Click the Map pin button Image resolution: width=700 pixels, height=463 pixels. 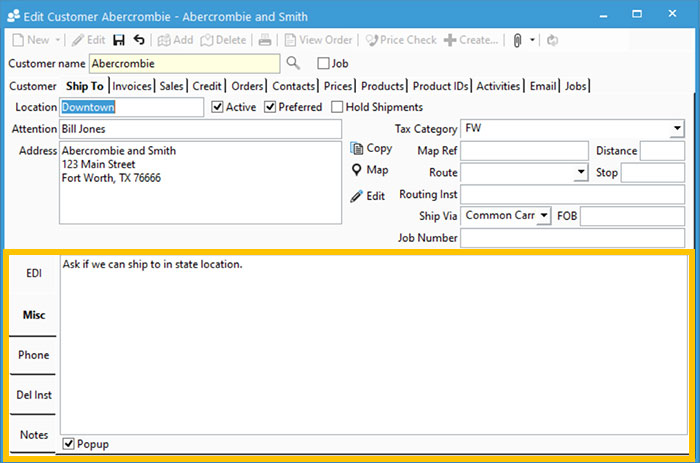click(370, 170)
